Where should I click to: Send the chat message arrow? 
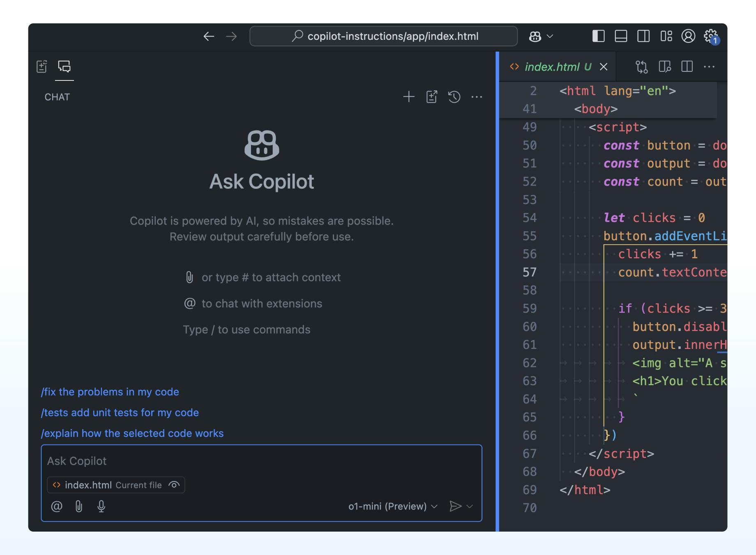click(x=455, y=506)
